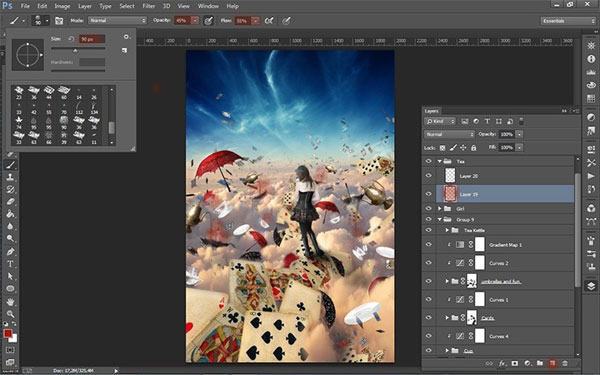Enable pressure for size icon
The height and width of the screenshot is (375, 600).
(x=286, y=21)
